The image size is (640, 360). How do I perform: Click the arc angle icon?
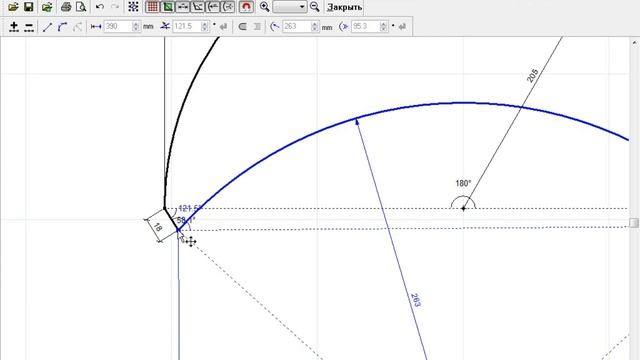(x=344, y=27)
